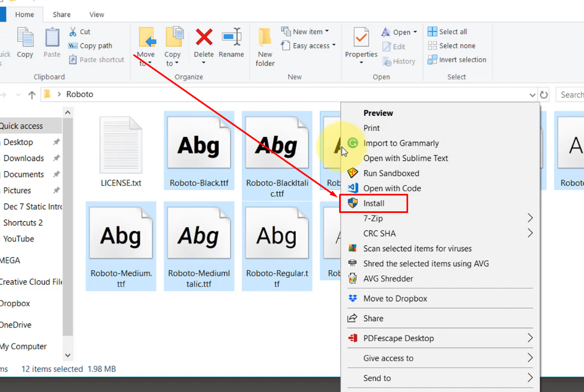
Task: Click the Search box field
Action: (x=570, y=95)
